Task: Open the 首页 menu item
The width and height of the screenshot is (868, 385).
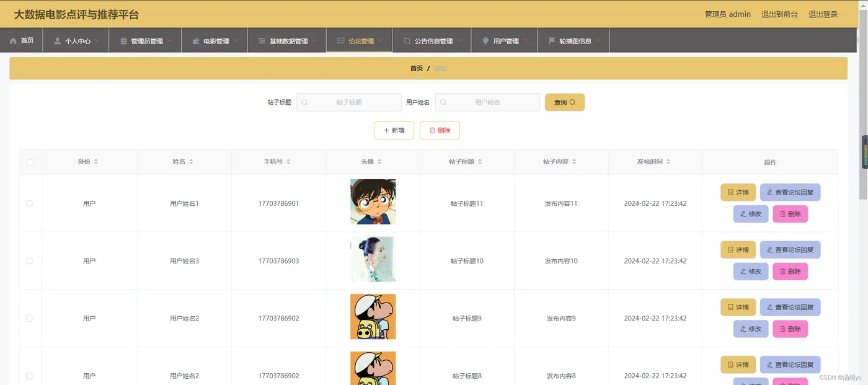Action: click(x=22, y=40)
